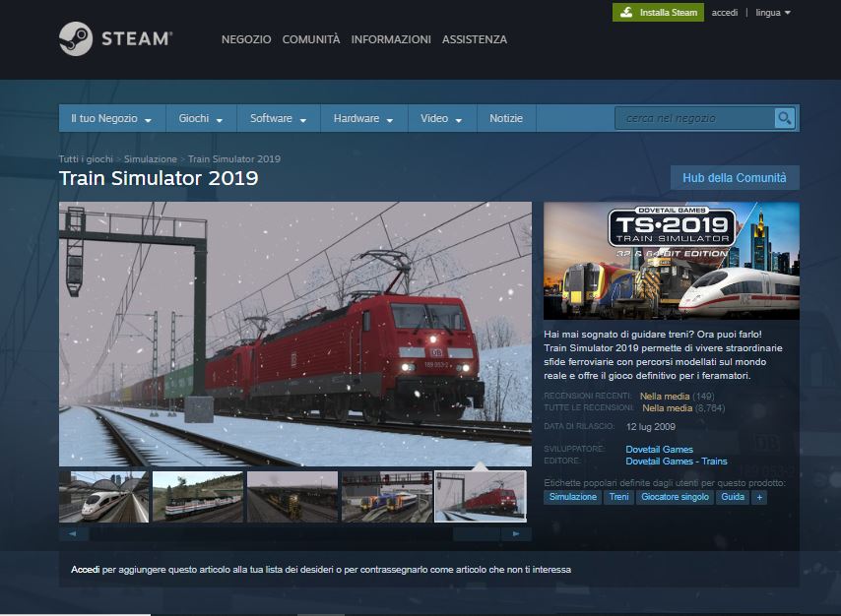Select the white ICE train thumbnail
The width and height of the screenshot is (841, 616).
coord(104,497)
